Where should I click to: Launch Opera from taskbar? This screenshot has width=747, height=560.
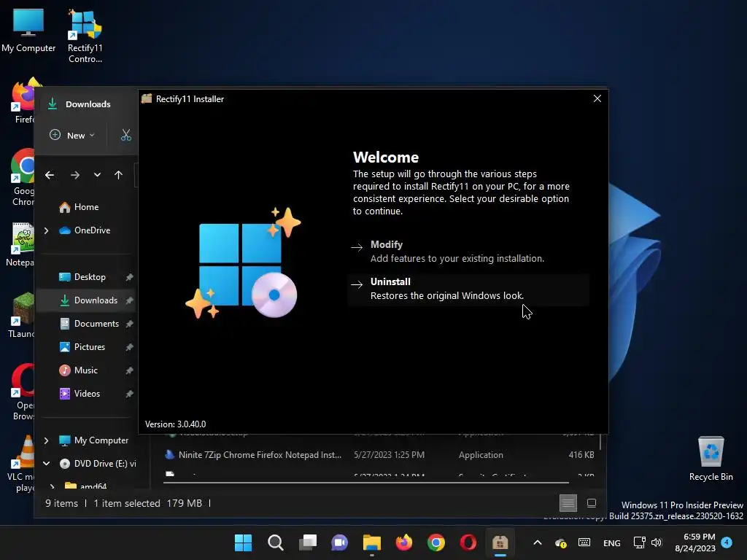(x=468, y=542)
